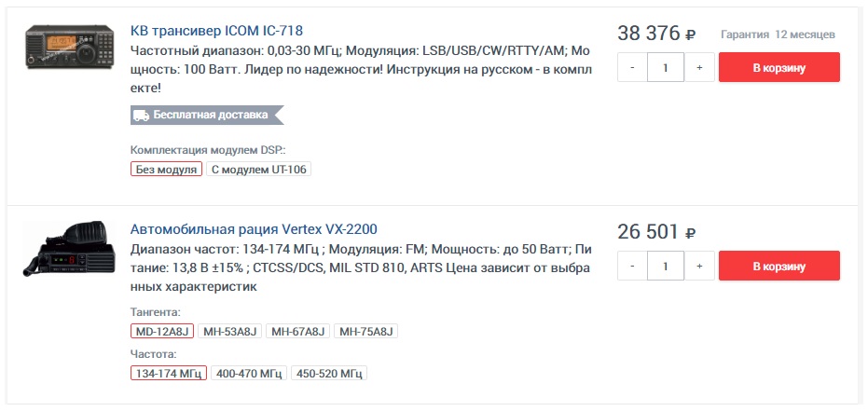The image size is (868, 411).
Task: Select the 134-174 МГц frequency option
Action: [x=169, y=373]
